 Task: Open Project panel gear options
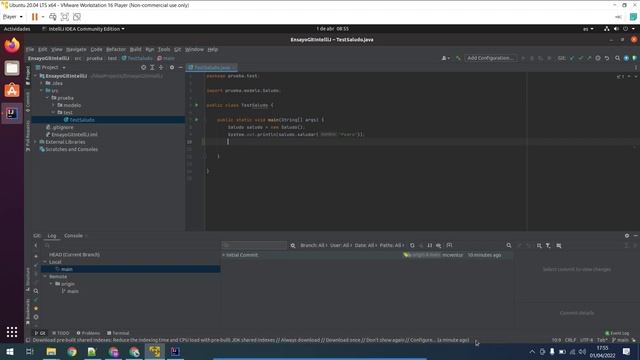[172, 67]
